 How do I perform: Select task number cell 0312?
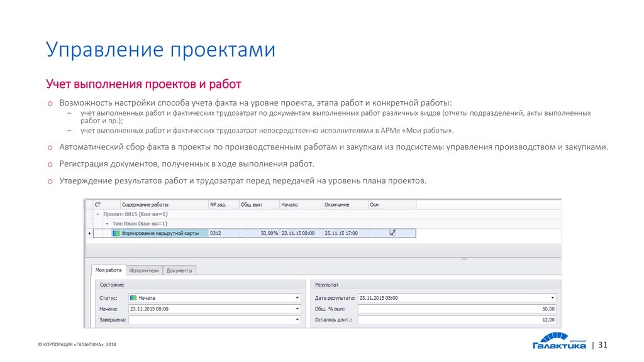click(223, 233)
